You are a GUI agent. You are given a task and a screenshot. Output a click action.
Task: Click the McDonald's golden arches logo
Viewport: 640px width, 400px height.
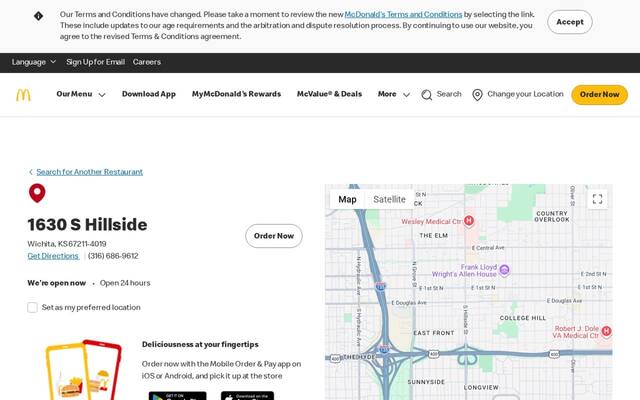(23, 95)
